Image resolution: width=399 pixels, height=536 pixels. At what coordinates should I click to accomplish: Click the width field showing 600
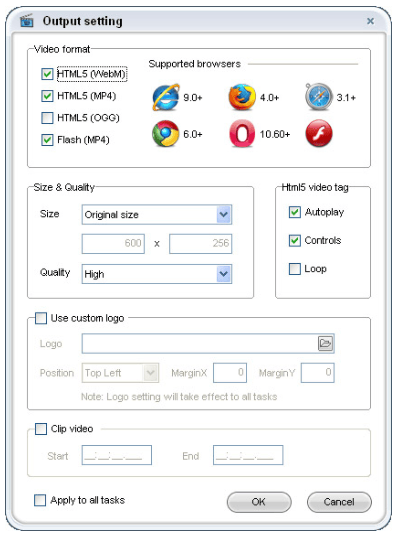113,244
